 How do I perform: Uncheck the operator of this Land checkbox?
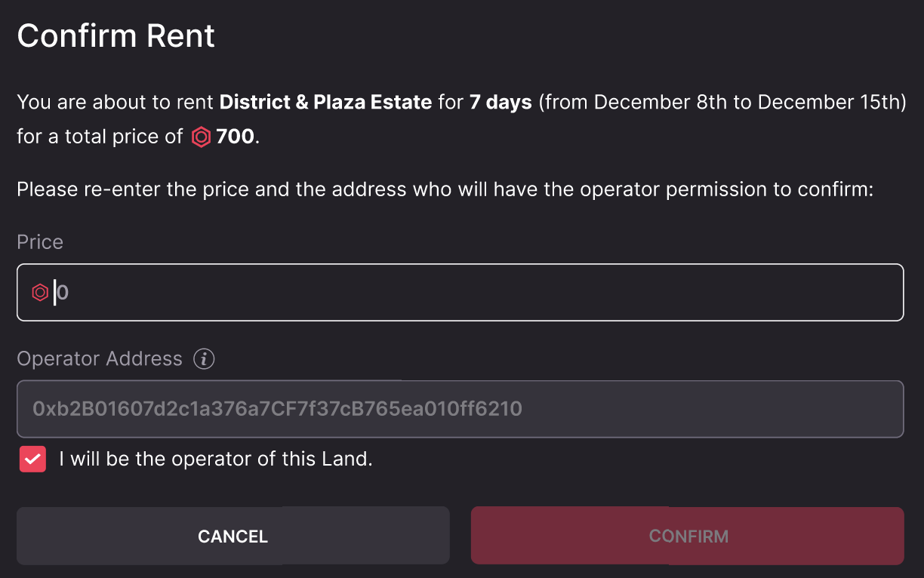coord(32,459)
